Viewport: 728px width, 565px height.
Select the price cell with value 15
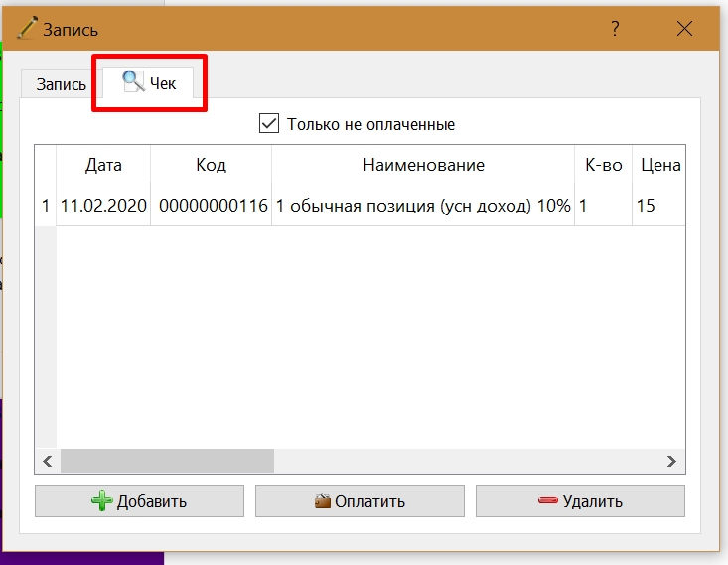[x=658, y=206]
